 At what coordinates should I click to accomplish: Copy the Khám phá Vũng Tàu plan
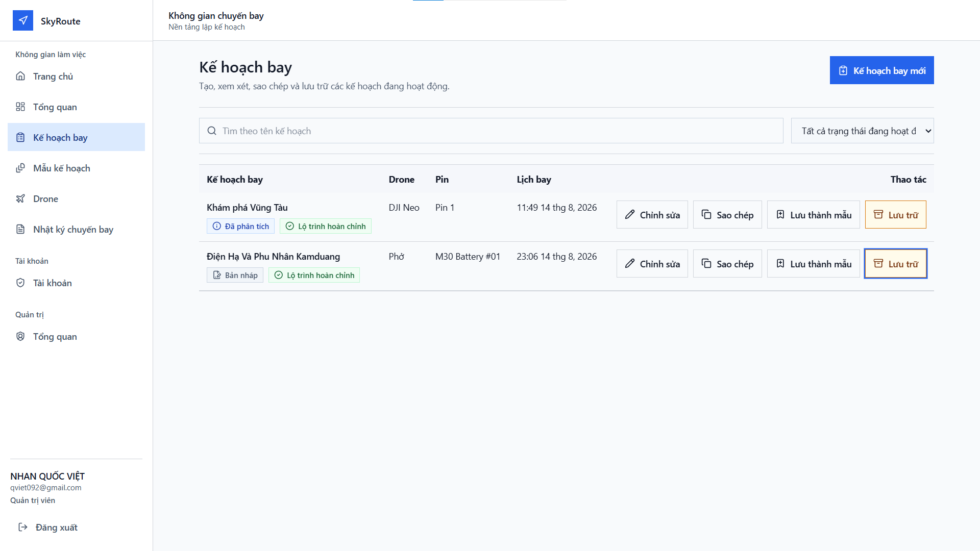click(x=727, y=215)
